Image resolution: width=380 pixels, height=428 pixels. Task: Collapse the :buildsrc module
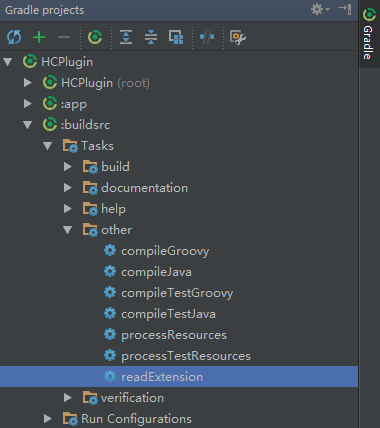click(28, 125)
